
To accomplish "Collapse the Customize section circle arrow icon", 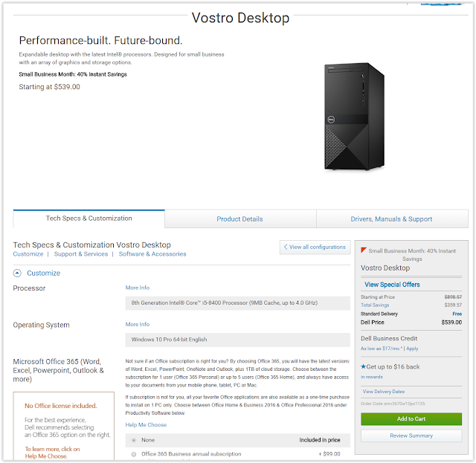I will tap(17, 273).
